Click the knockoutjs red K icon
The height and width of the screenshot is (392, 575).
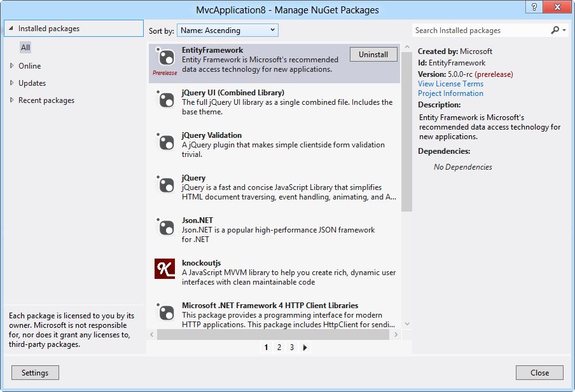click(165, 269)
